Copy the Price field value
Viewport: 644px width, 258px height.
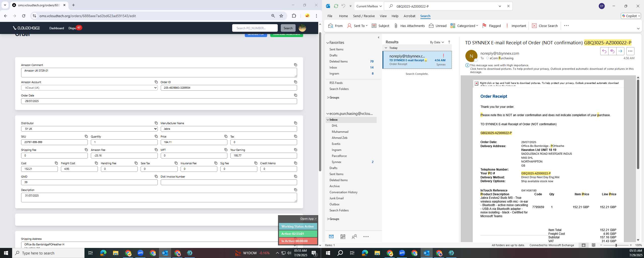pyautogui.click(x=226, y=136)
